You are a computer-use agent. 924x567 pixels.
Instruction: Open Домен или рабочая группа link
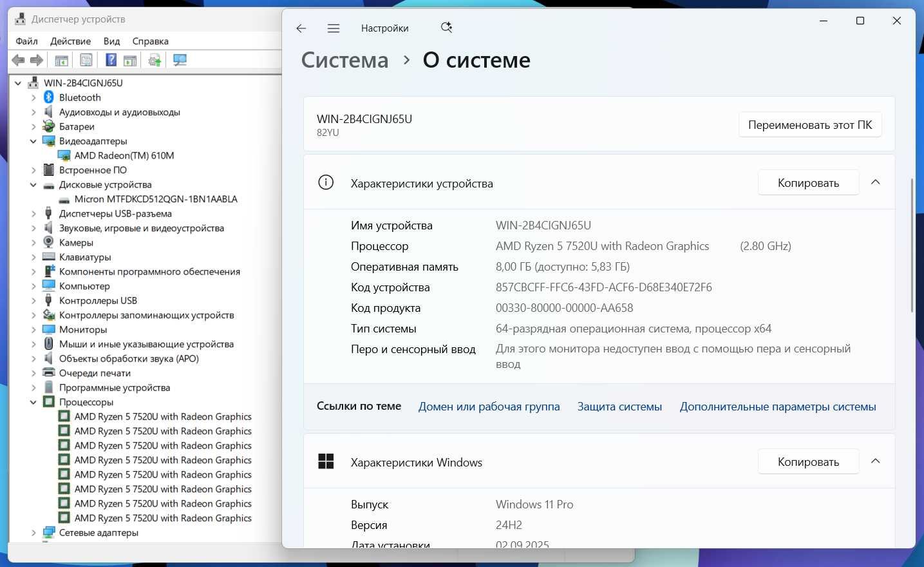tap(489, 407)
